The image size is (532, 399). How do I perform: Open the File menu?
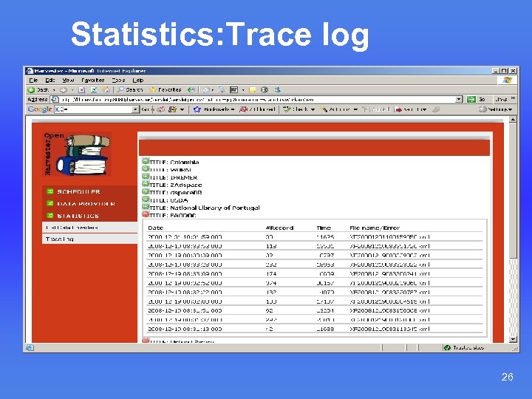33,81
